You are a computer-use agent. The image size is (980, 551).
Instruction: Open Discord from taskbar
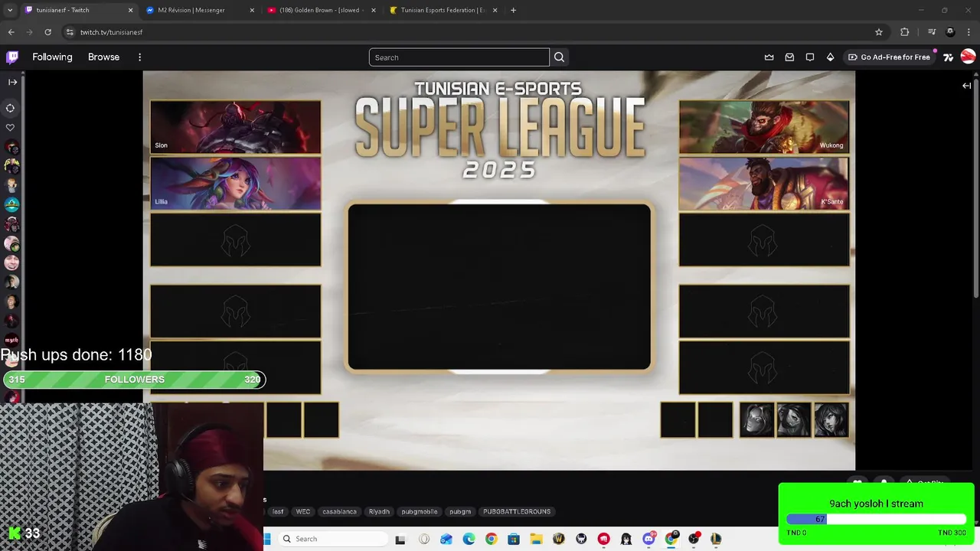648,540
